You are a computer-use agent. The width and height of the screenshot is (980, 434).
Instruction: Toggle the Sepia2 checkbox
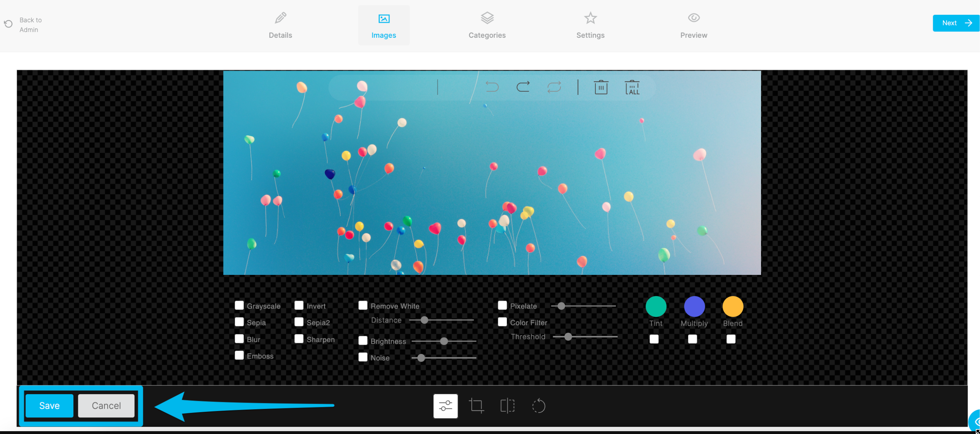pyautogui.click(x=299, y=322)
